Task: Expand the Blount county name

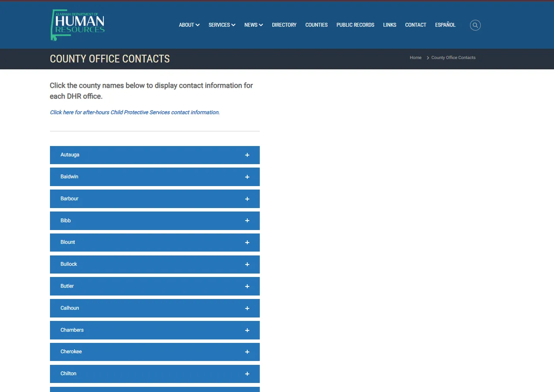Action: (68, 242)
